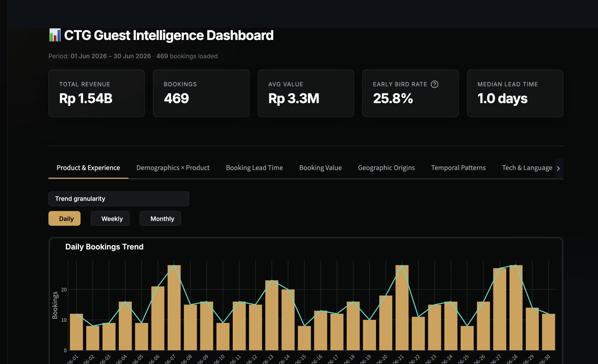Switch to Demographics × Product tab
This screenshot has height=364, width=598.
point(173,168)
